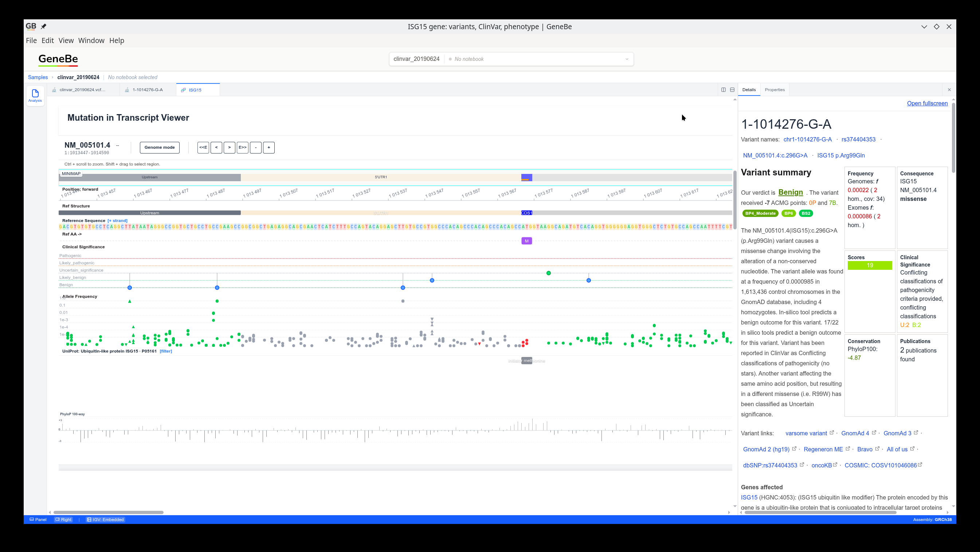Click the external link icon after Regeneron ME
The image size is (980, 552).
coord(848,448)
